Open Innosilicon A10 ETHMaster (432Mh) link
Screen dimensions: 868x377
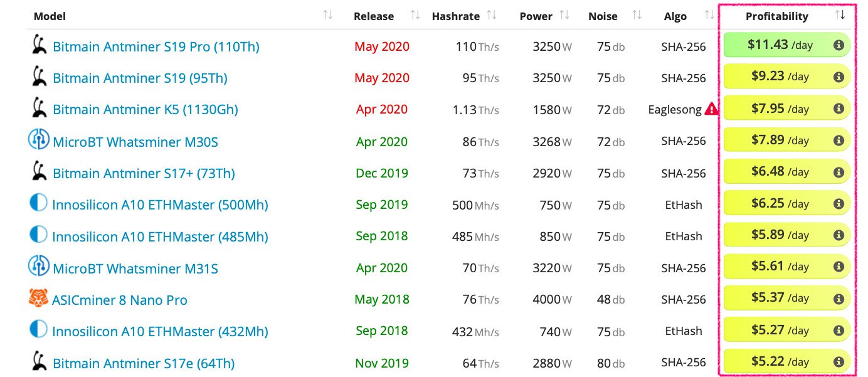[160, 331]
